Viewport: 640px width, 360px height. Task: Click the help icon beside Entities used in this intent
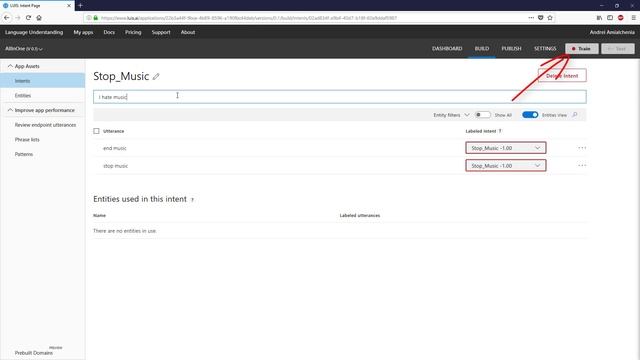192,200
